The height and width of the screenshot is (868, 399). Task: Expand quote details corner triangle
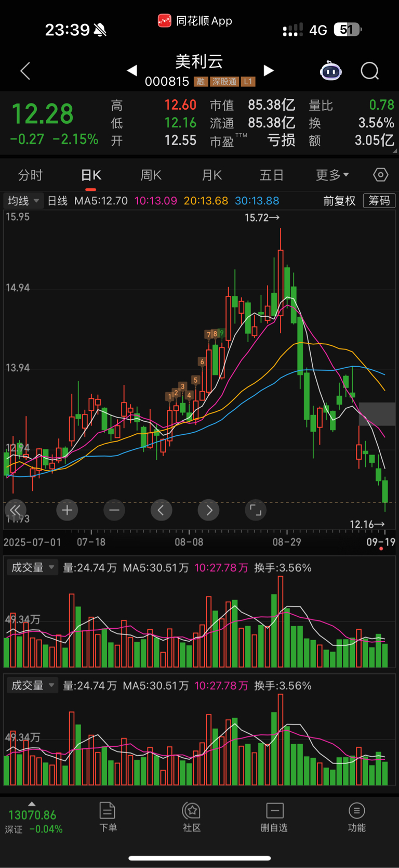(395, 151)
